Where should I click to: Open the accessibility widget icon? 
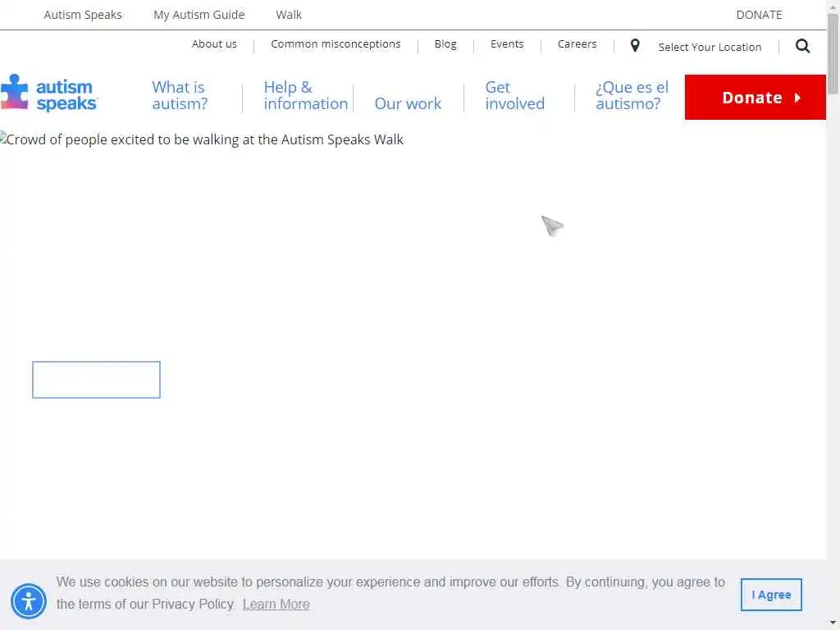point(29,601)
